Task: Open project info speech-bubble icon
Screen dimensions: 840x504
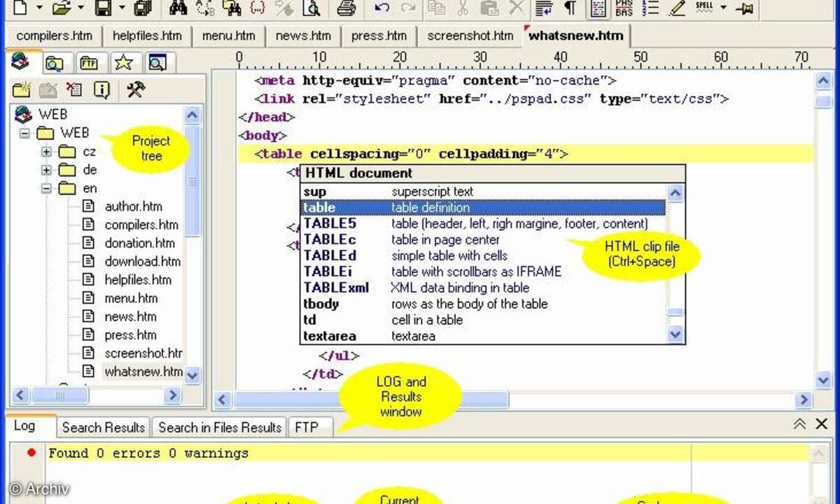Action: tap(102, 89)
